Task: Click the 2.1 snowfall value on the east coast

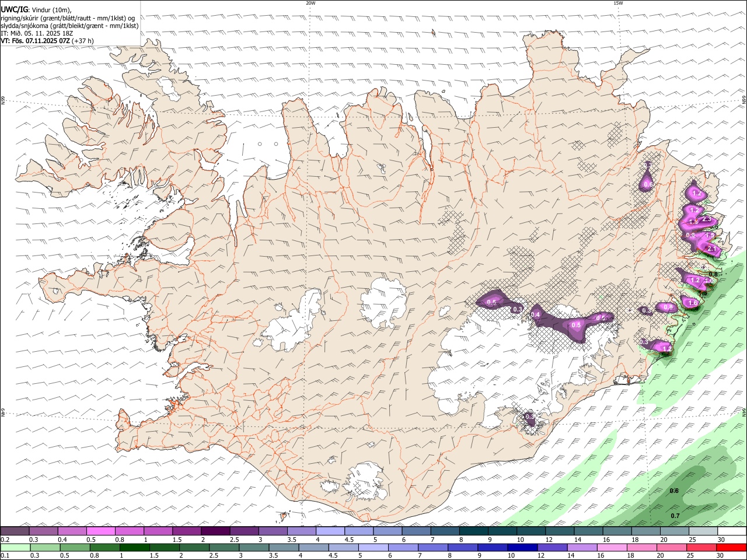Action: pyautogui.click(x=711, y=249)
